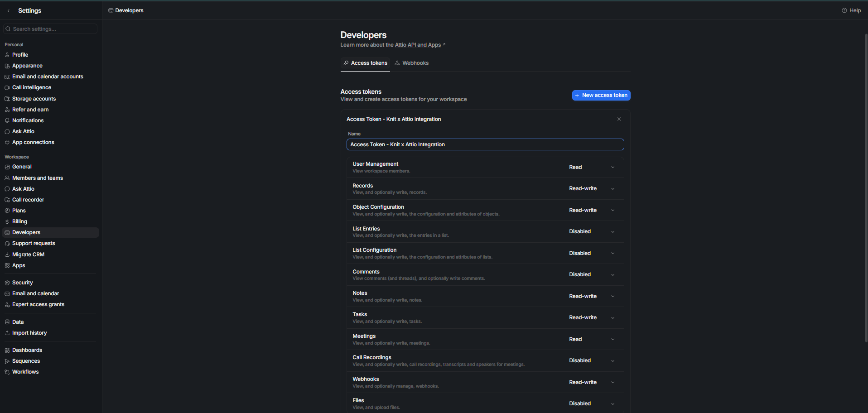Screen dimensions: 868x413
Task: Click the Members and teams icon
Action: 7,178
